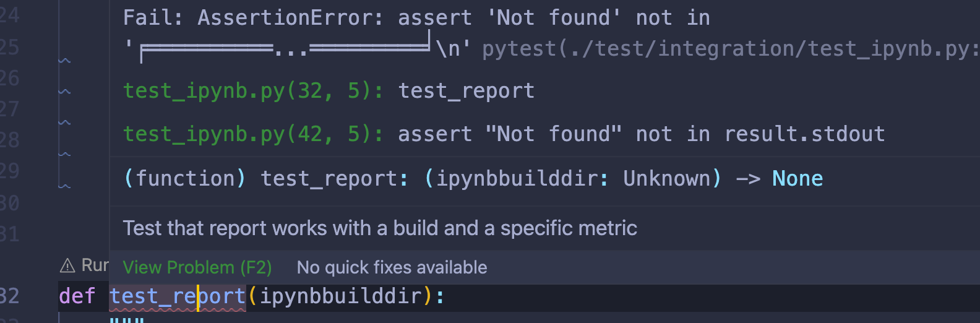Click the 'result.stdout' text in the hover
Screen dimensions: 980x323
coord(804,134)
